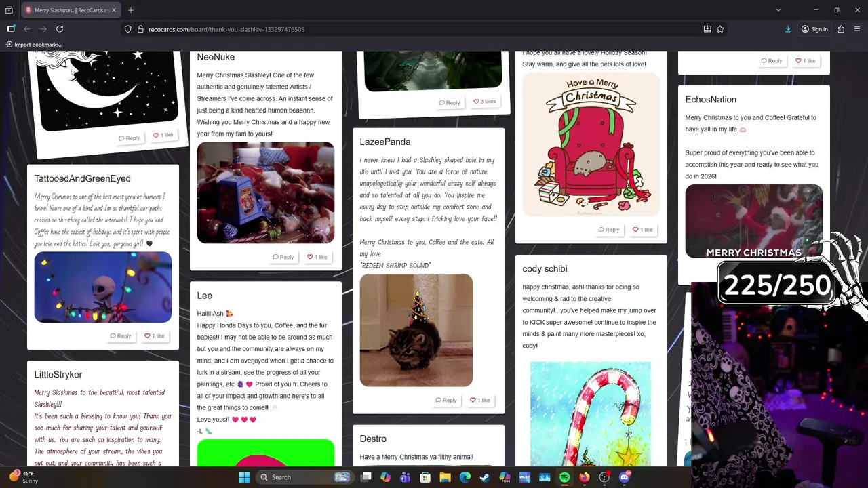Image resolution: width=868 pixels, height=488 pixels.
Task: Open EchosNation's Grinch Merry Christmas GIF
Action: tap(754, 221)
